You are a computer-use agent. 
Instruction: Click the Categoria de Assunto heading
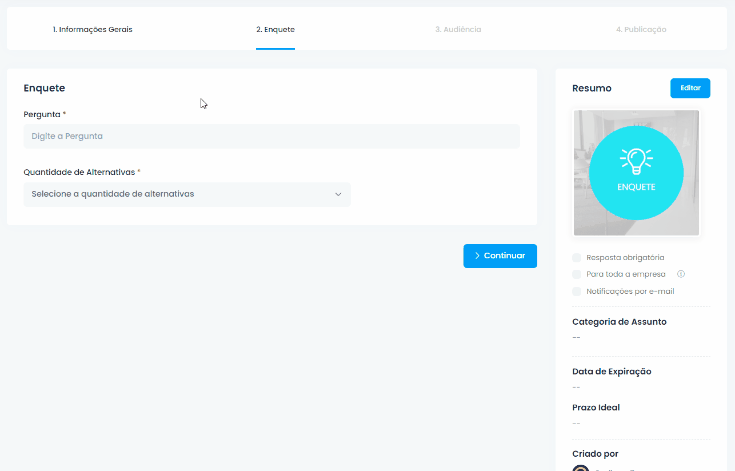click(619, 322)
